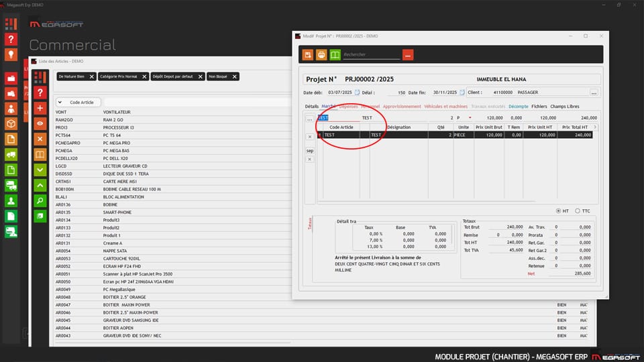Select the HT radio button

point(558,210)
